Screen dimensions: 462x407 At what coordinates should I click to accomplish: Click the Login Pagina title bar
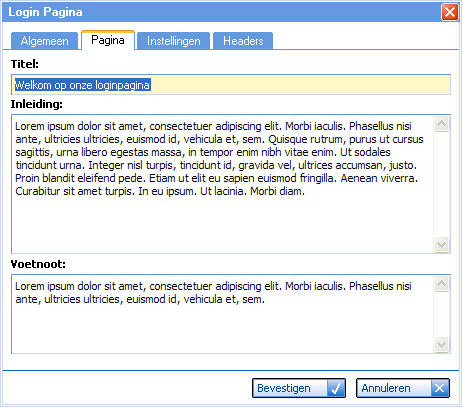pyautogui.click(x=221, y=12)
